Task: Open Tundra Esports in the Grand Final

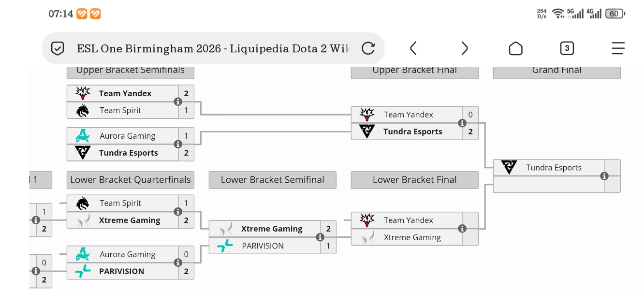Action: (554, 168)
